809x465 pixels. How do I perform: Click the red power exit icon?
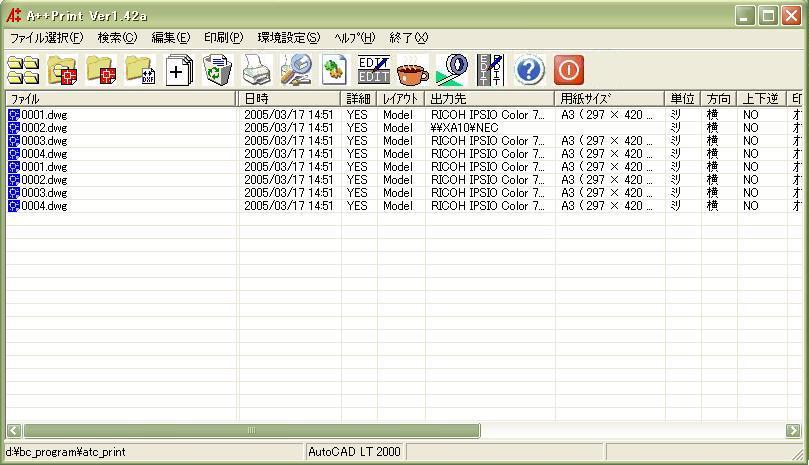point(568,70)
